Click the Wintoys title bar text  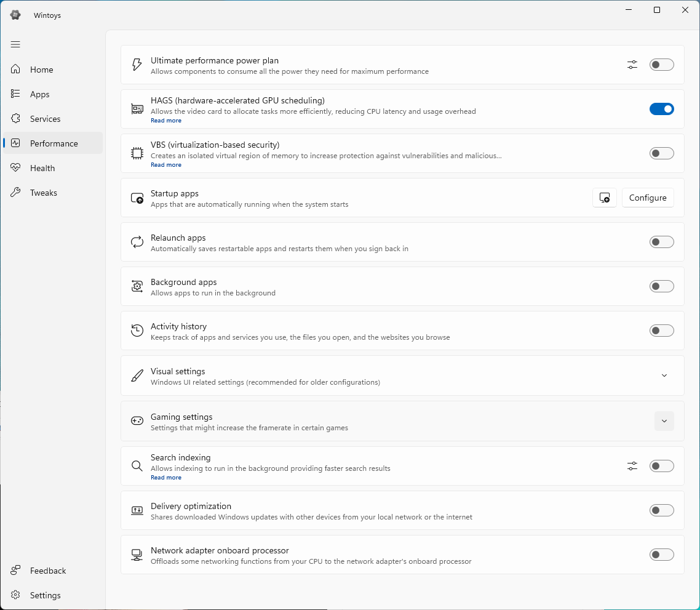click(47, 15)
